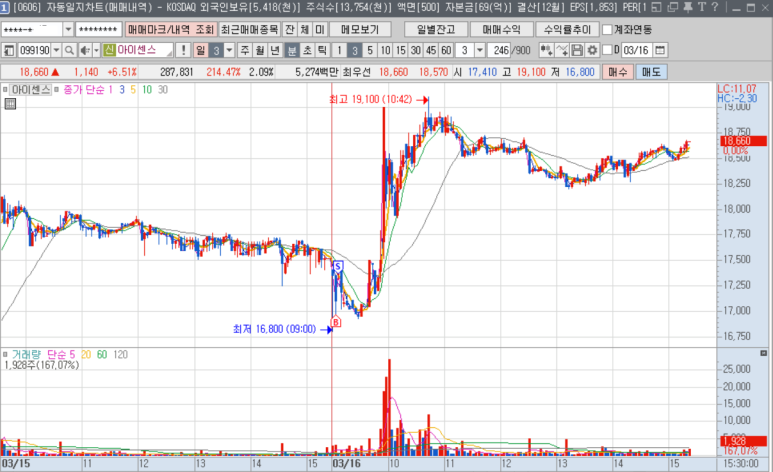Click the speaker sound alert icon
Viewport: 773px width, 472px height.
pos(85,50)
